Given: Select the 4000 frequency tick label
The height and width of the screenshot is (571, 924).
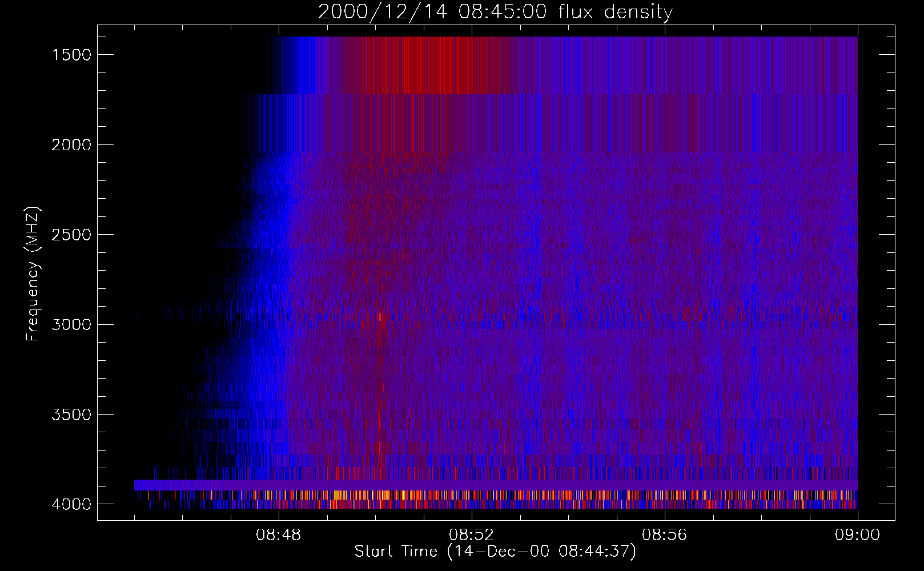Looking at the screenshot, I should [71, 504].
